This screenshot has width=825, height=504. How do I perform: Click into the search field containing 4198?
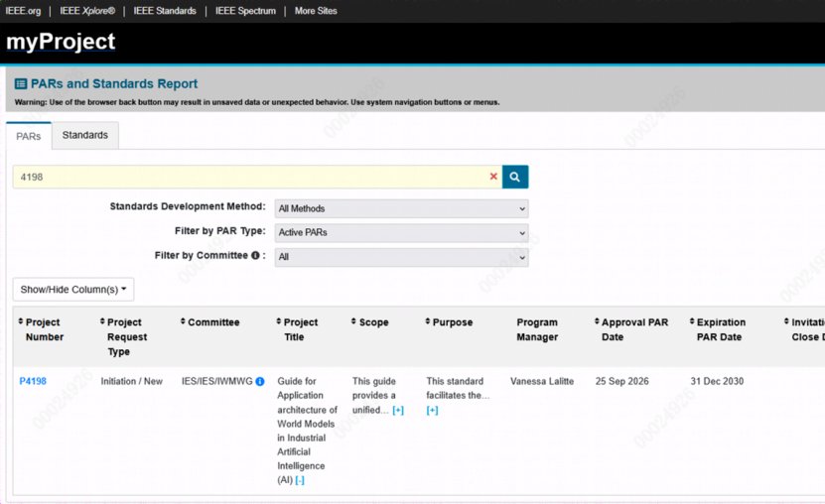[250, 177]
